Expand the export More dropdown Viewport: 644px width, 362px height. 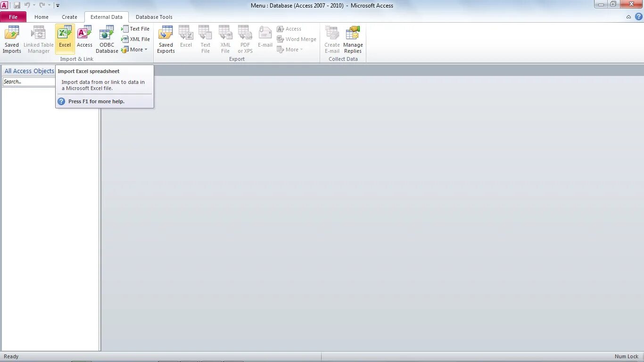click(x=290, y=49)
